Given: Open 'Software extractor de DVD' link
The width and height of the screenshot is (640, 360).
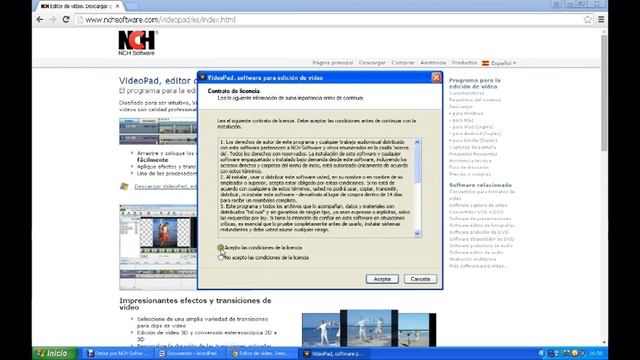Looking at the screenshot, I should 482,239.
